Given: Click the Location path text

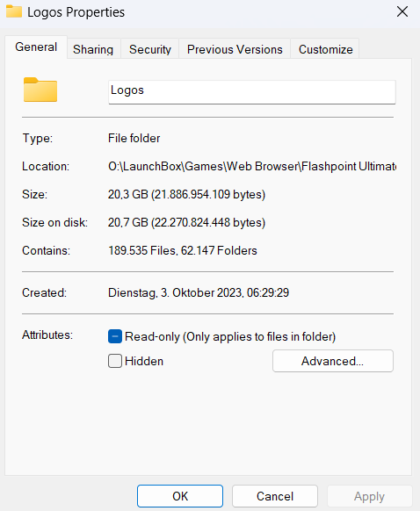Looking at the screenshot, I should pyautogui.click(x=252, y=166).
